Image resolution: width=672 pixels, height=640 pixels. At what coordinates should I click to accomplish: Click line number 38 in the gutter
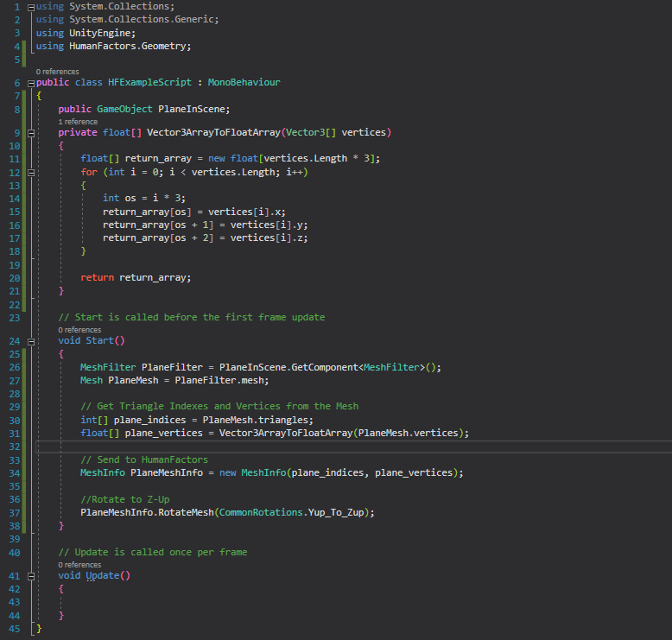[14, 526]
